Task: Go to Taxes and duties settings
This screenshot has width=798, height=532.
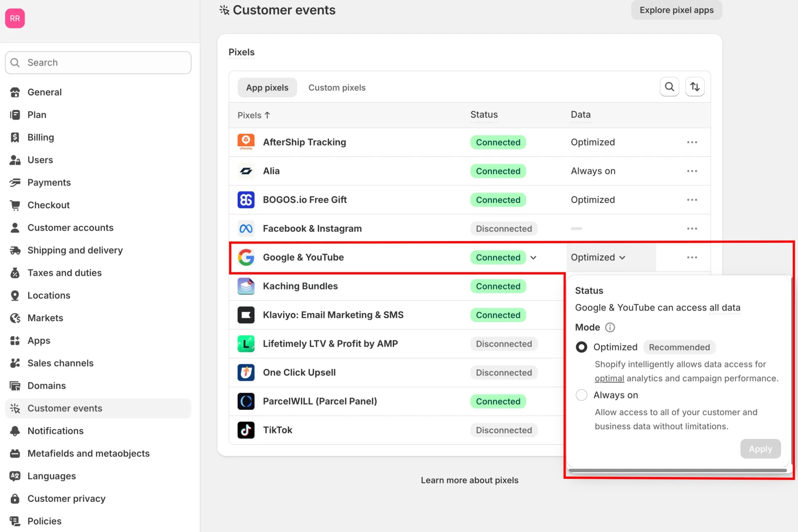Action: coord(98,273)
